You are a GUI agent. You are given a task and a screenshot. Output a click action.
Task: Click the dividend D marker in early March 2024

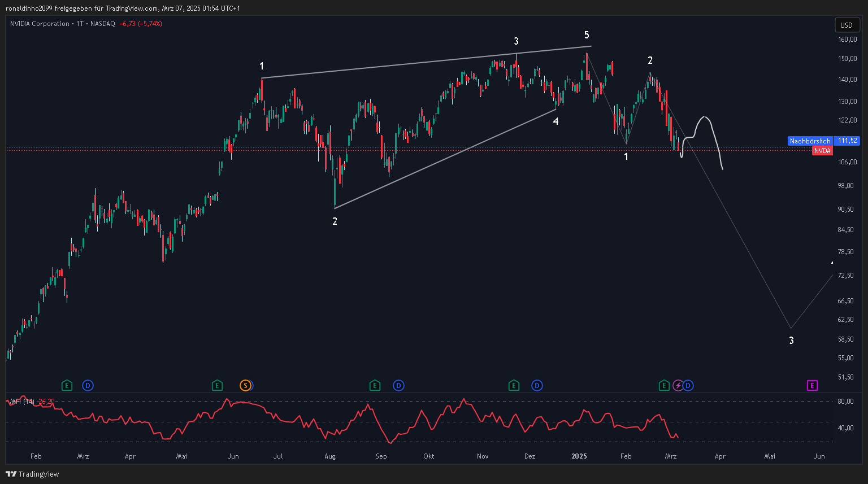[88, 386]
